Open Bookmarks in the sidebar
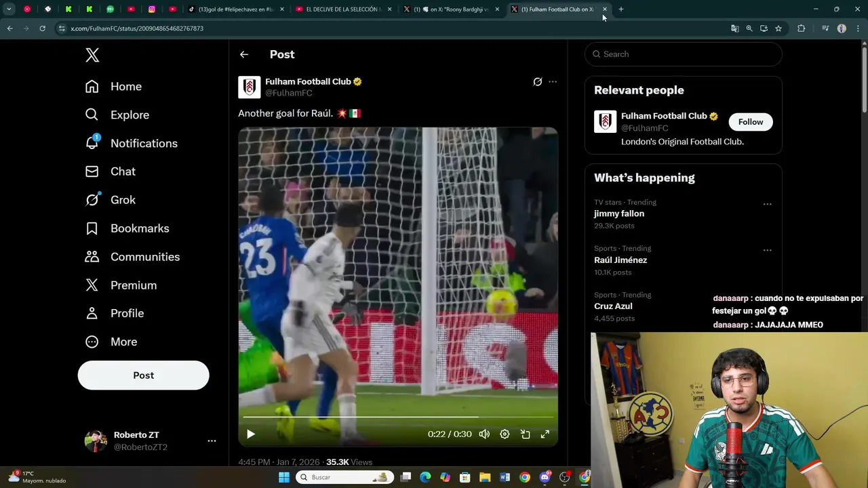Screen dimensions: 868x488 (127, 228)
